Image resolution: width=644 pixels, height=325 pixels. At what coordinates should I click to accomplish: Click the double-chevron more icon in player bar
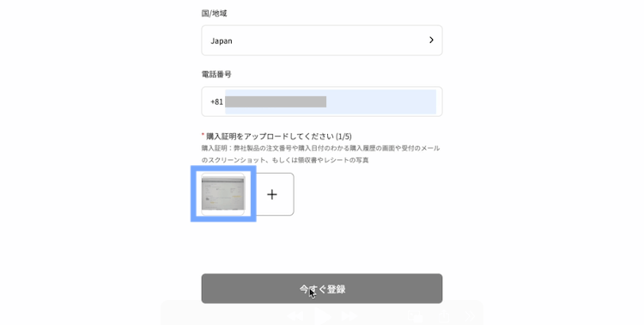(470, 316)
